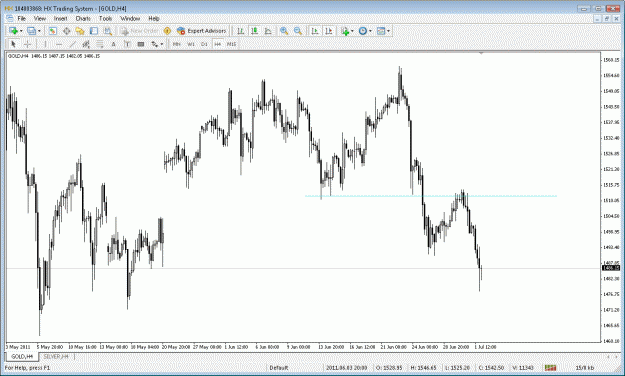This screenshot has height=376, width=625.
Task: Click the yellow coin icon before Expert Advisors
Action: (167, 31)
